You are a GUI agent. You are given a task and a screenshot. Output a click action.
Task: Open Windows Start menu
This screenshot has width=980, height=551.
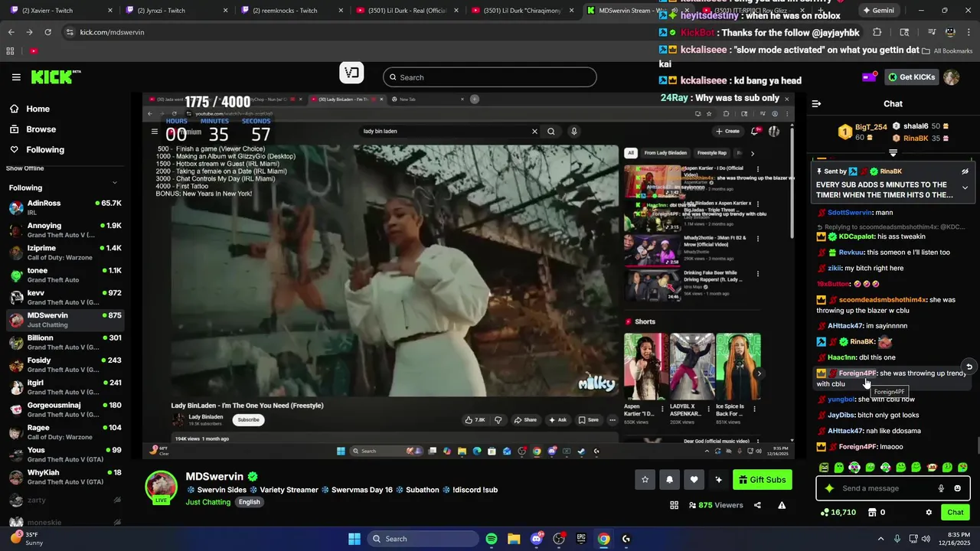click(354, 539)
